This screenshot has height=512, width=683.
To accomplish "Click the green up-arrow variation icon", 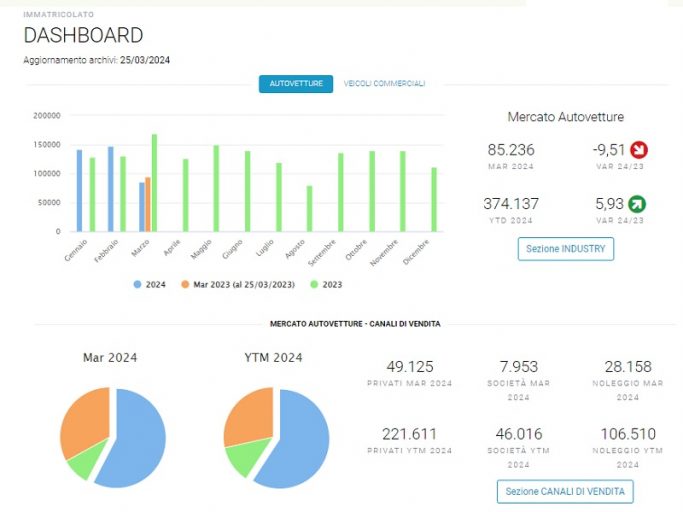I will (637, 204).
